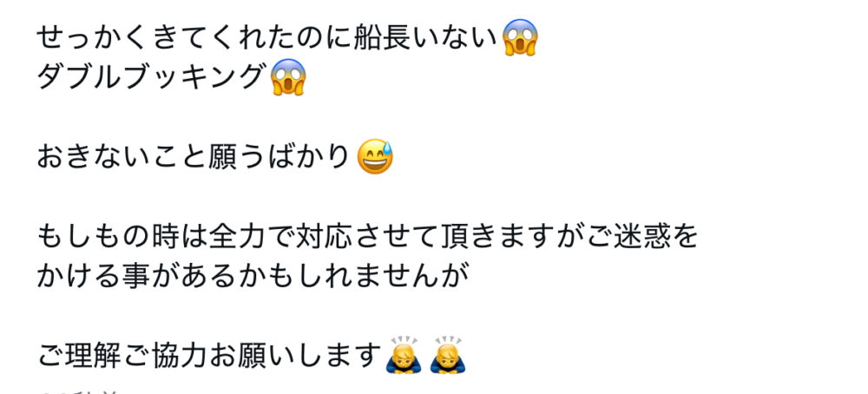The image size is (868, 394).
Task: Click the screaming emoji after 船長いない
Action: pos(520,37)
